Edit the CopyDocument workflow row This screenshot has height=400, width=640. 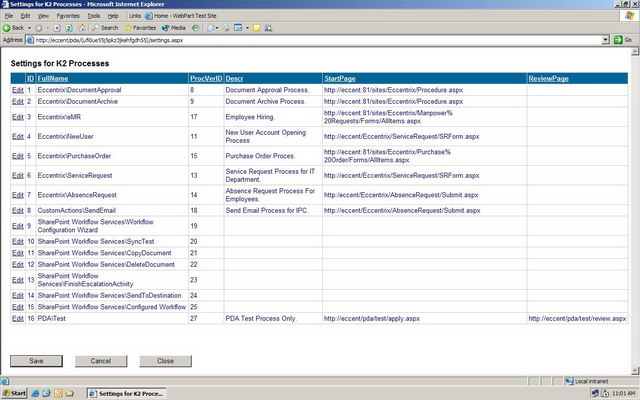tap(18, 253)
